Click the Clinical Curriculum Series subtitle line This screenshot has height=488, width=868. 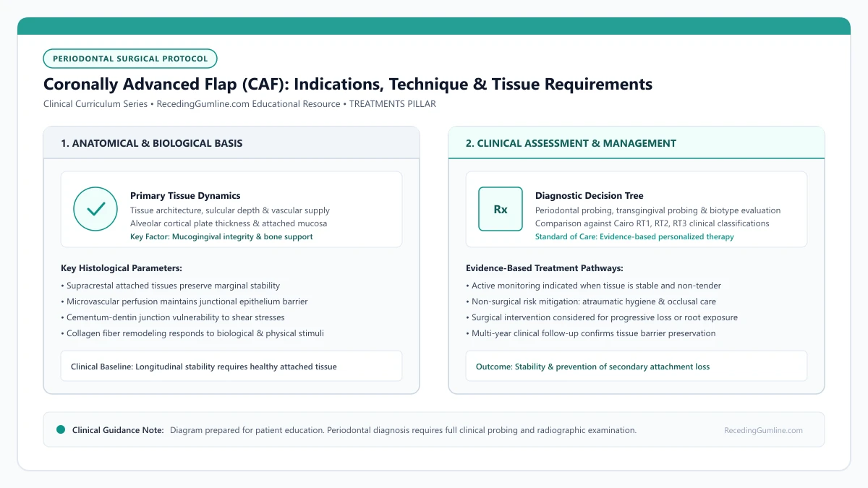click(239, 104)
